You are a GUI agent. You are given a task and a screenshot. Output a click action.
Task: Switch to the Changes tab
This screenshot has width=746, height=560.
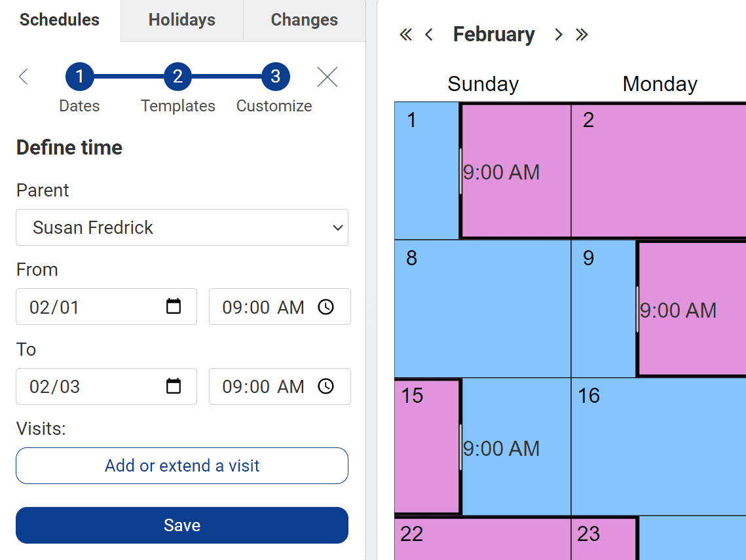305,20
